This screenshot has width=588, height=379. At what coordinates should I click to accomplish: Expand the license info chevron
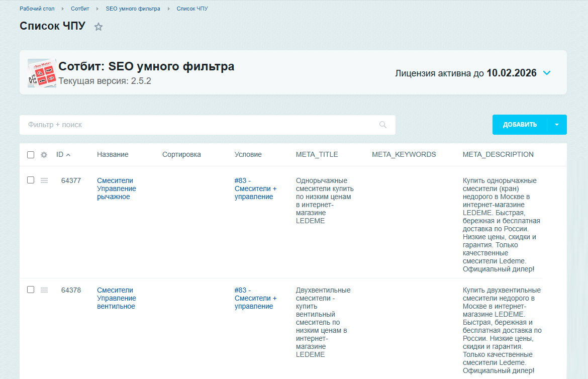point(547,73)
